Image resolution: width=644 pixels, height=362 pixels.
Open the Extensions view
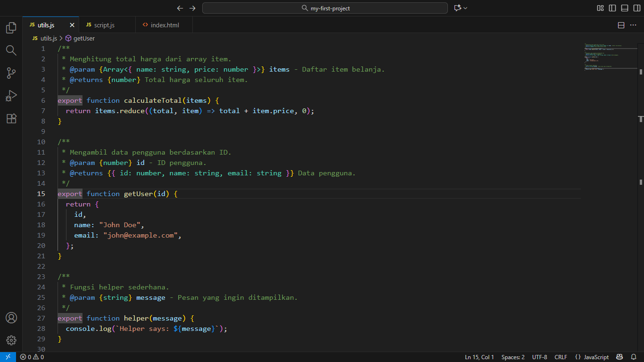(10, 118)
